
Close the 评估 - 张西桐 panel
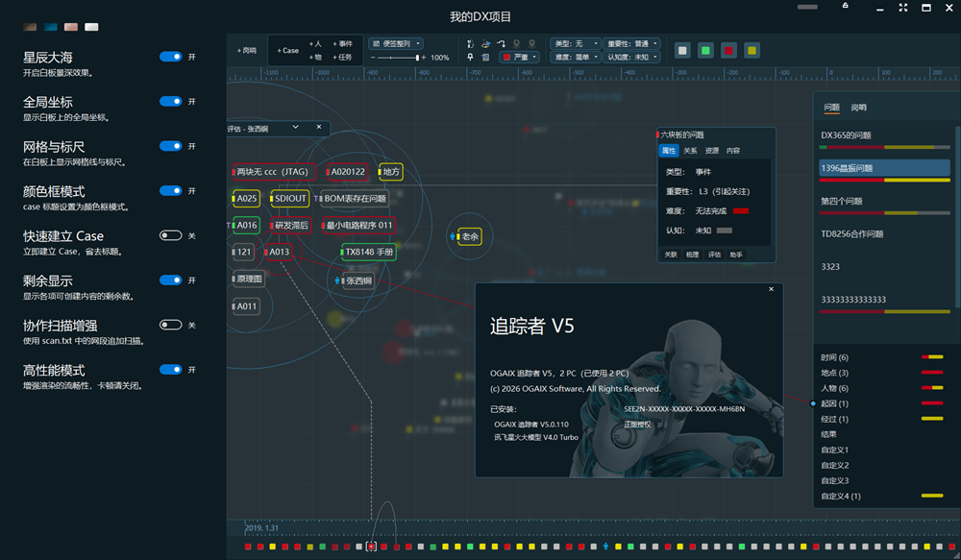point(320,127)
